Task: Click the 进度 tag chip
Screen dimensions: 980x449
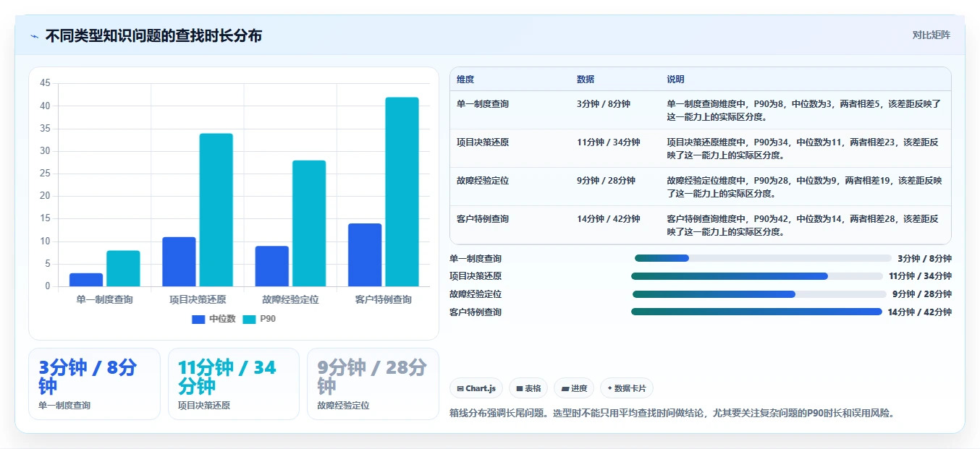Action: (574, 388)
